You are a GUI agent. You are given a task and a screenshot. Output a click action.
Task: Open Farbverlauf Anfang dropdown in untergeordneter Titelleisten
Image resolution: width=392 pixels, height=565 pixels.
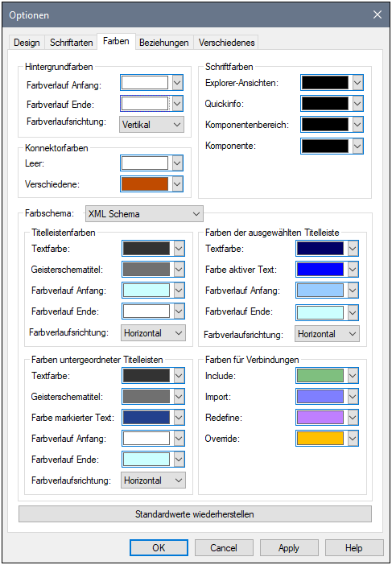[x=179, y=438]
